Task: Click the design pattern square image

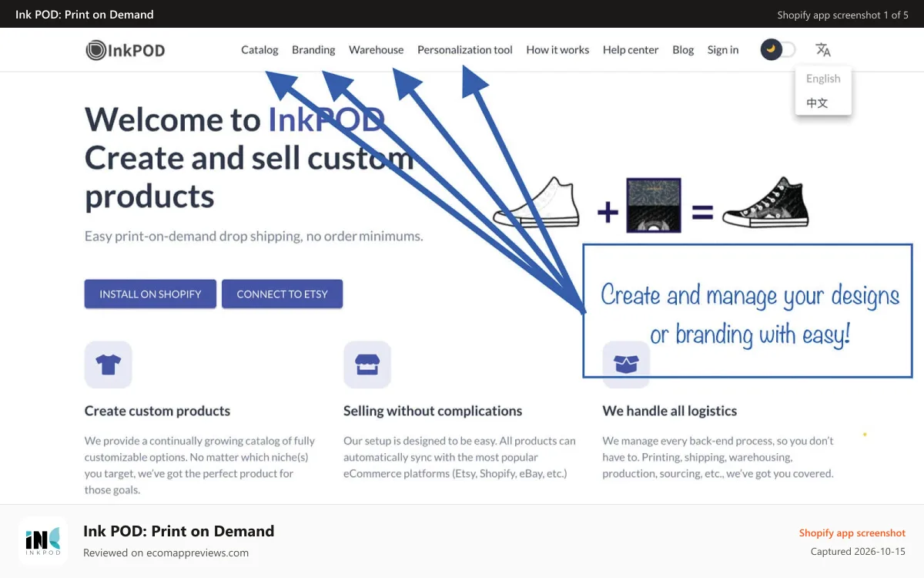Action: (x=654, y=205)
